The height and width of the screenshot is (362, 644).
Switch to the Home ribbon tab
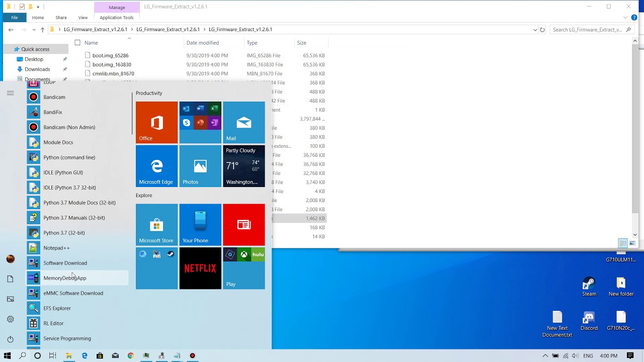tap(38, 18)
